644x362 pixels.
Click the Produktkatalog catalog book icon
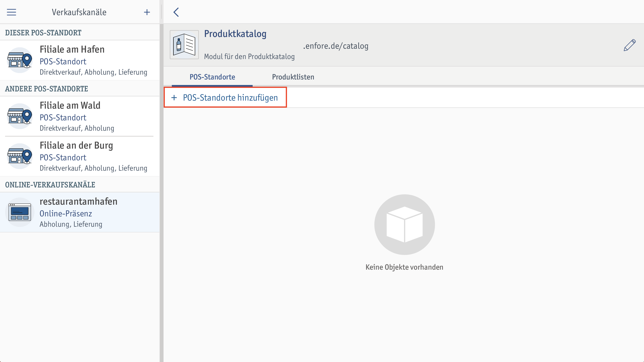pos(184,45)
